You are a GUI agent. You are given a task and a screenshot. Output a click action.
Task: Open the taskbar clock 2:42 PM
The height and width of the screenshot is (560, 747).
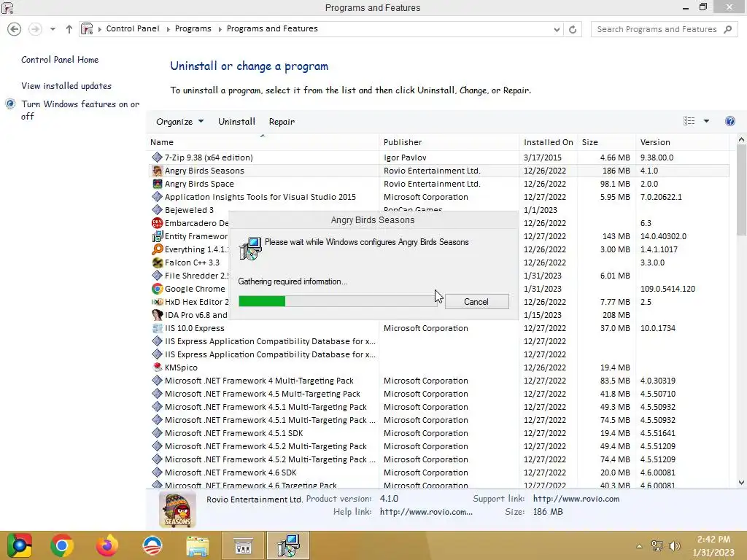pos(713,545)
